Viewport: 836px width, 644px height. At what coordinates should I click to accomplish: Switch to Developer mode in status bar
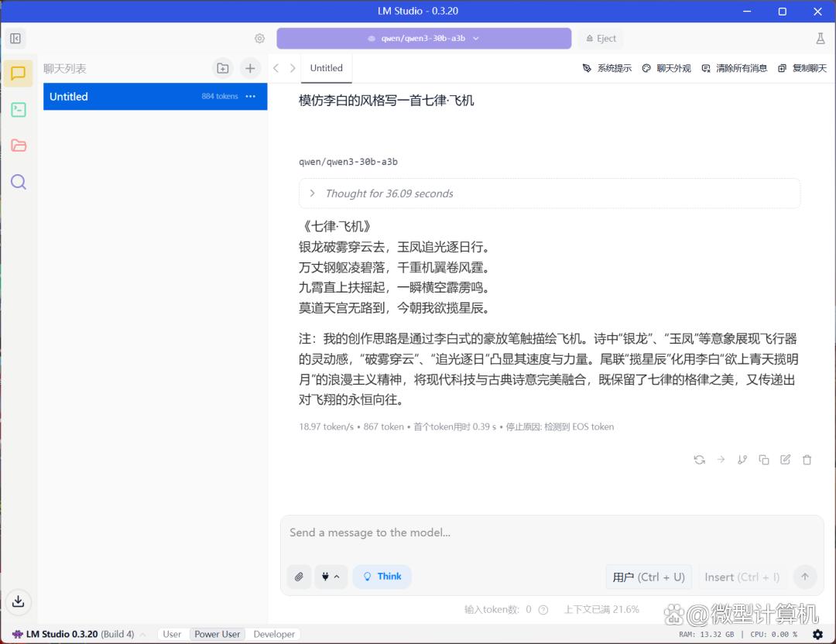point(274,634)
